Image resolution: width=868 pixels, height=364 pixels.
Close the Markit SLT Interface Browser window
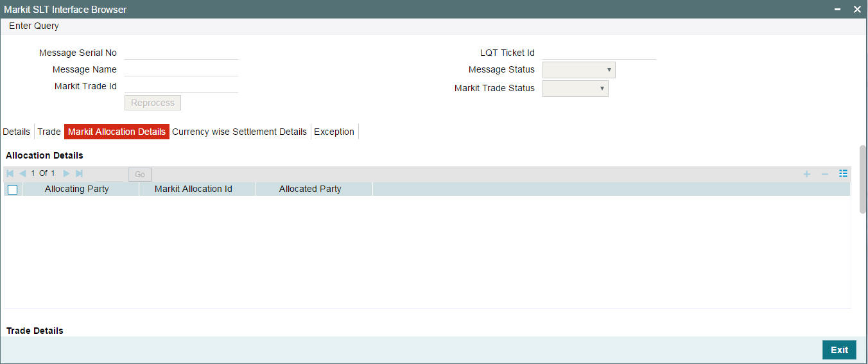857,10
